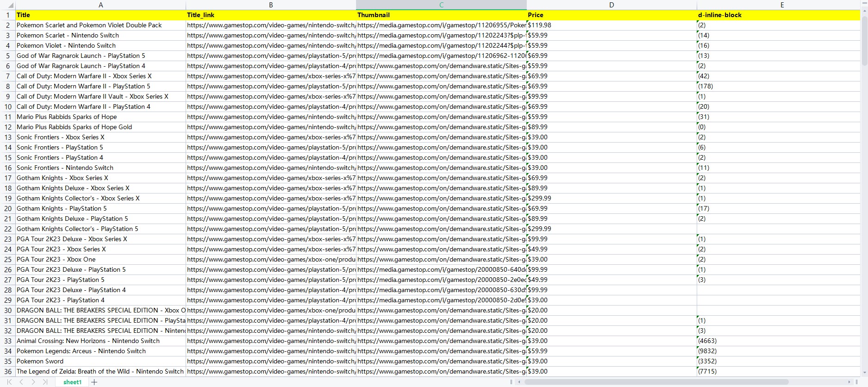Select cell 'Animal Crossing: New Horizons - Nintendo Switch'
Screen dimensions: 868x387
[x=101, y=341]
